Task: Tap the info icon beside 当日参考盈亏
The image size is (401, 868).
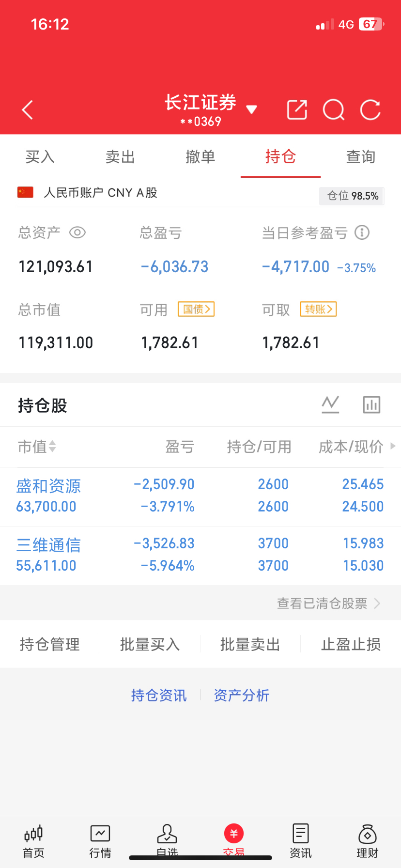Action: (x=362, y=232)
